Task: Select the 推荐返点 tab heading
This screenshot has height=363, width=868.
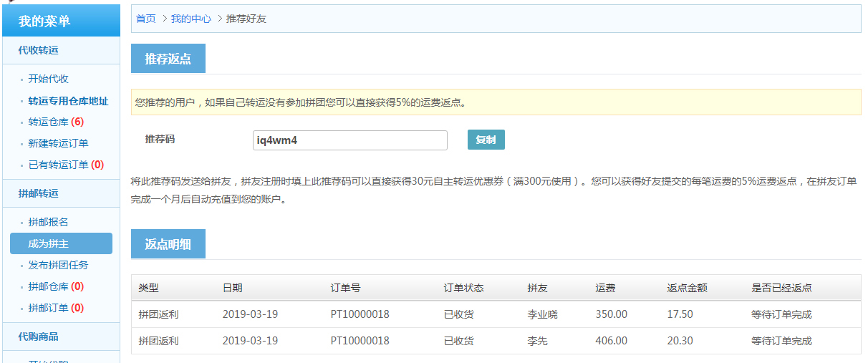Action: pyautogui.click(x=168, y=59)
